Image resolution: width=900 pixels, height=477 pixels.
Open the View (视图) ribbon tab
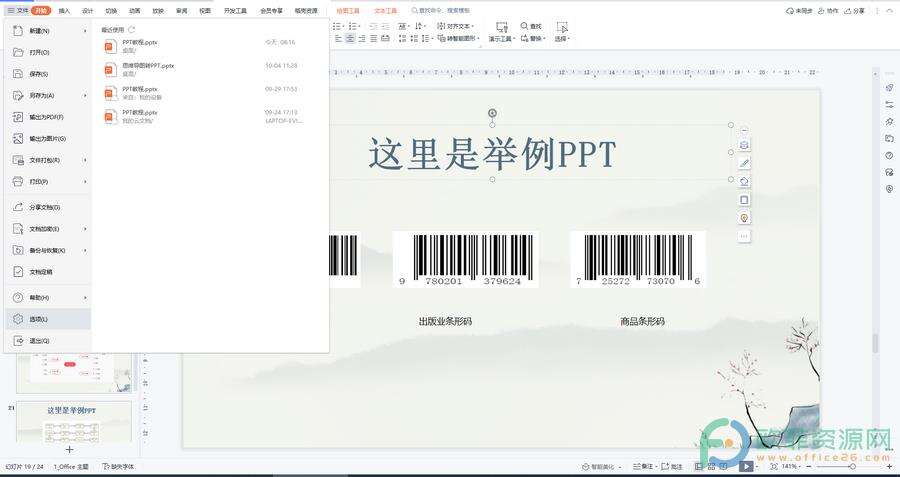pyautogui.click(x=205, y=10)
